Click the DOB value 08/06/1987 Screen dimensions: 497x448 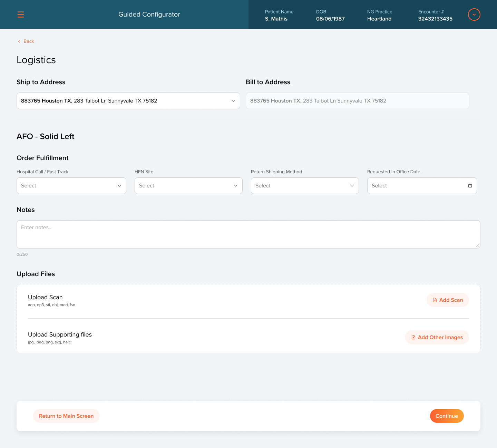click(x=330, y=19)
